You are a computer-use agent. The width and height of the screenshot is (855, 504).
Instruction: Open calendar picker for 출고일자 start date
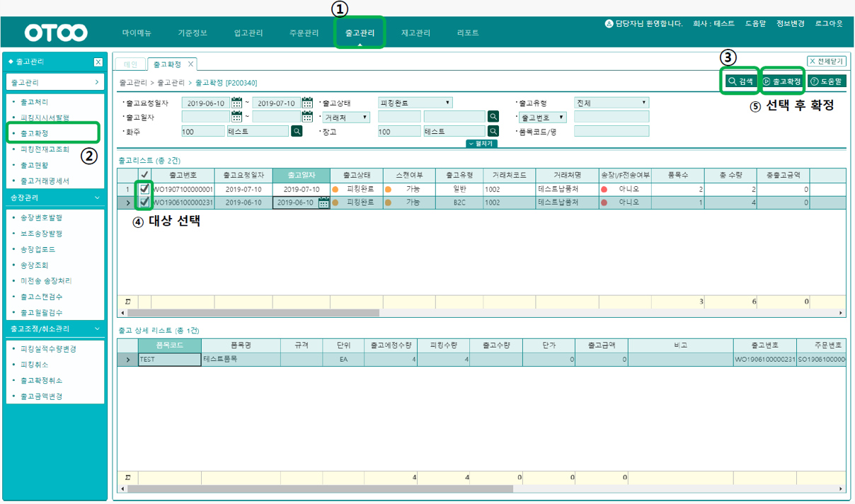tap(236, 117)
